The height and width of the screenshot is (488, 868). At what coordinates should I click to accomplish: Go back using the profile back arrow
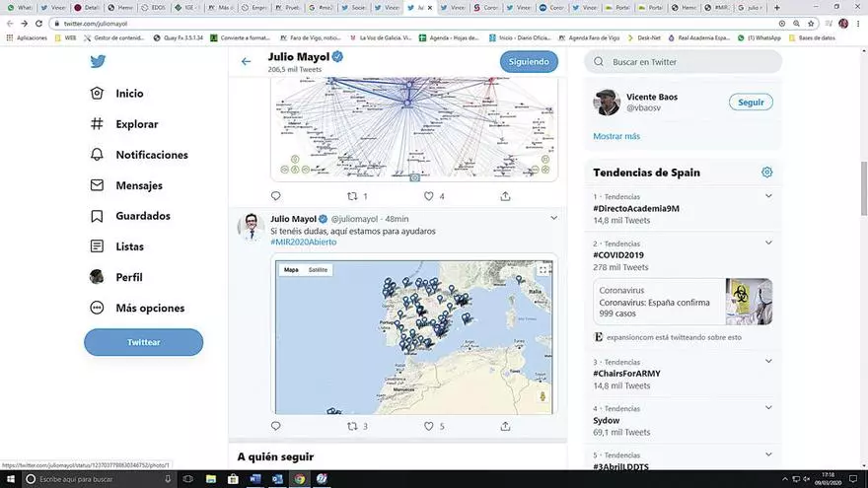(247, 61)
